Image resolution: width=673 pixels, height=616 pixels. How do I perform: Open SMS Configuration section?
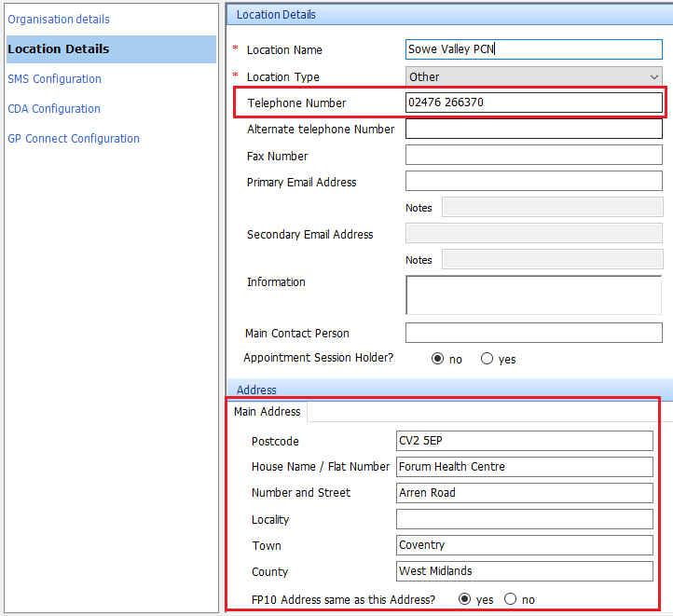click(55, 79)
